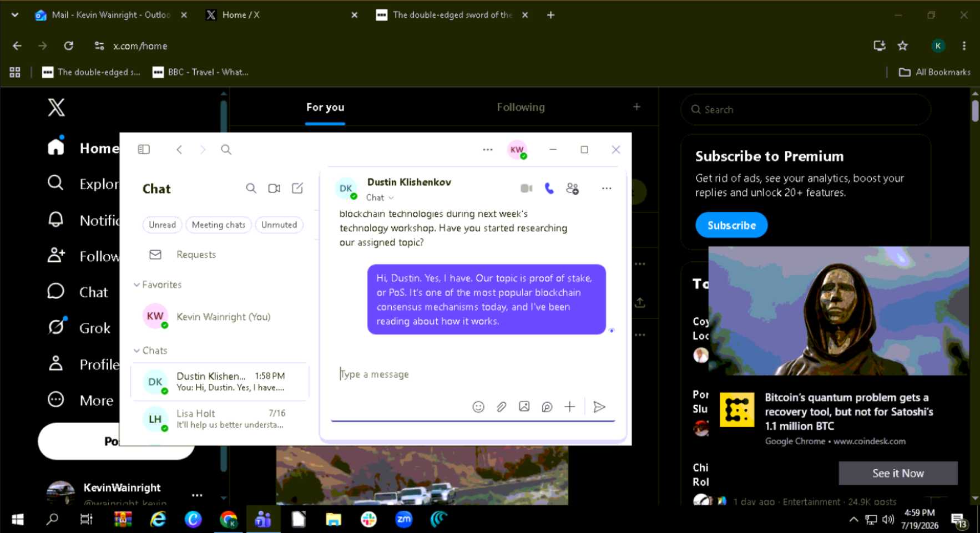Open Chrome menu three dots
The height and width of the screenshot is (533, 980).
[964, 45]
